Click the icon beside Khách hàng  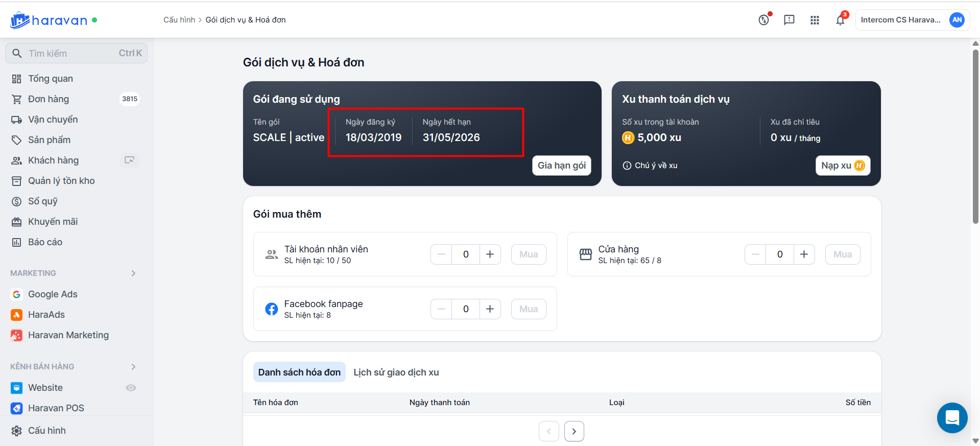click(130, 160)
